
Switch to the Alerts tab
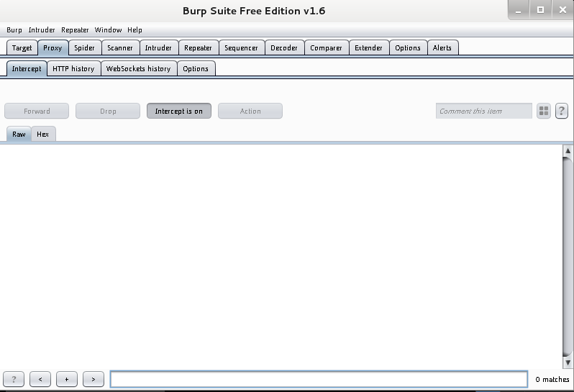(x=442, y=48)
